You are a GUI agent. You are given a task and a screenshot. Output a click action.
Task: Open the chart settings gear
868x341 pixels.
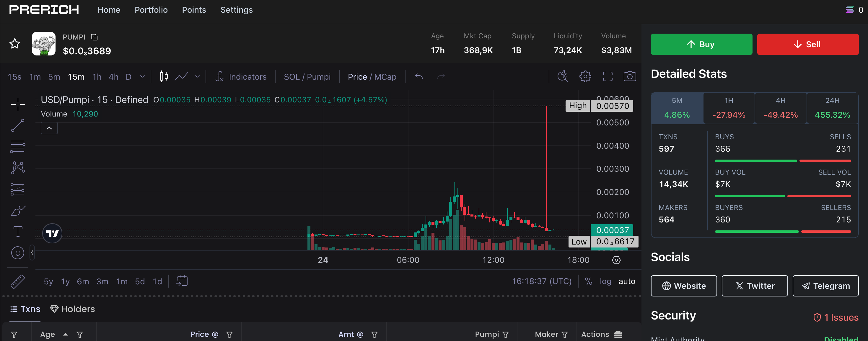pyautogui.click(x=585, y=76)
